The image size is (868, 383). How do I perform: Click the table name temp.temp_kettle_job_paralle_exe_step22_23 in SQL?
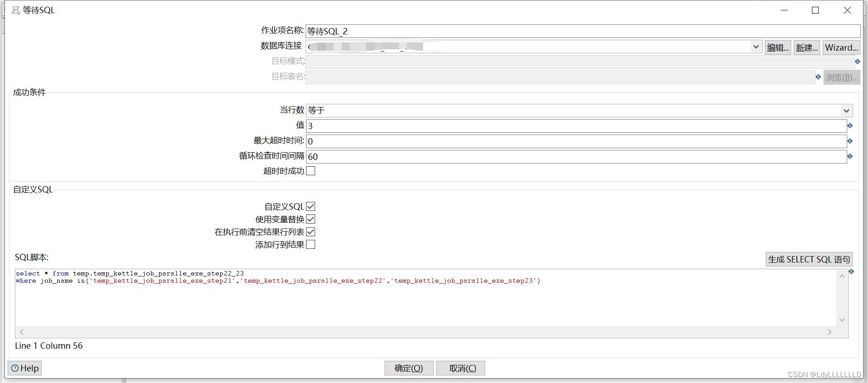point(158,273)
